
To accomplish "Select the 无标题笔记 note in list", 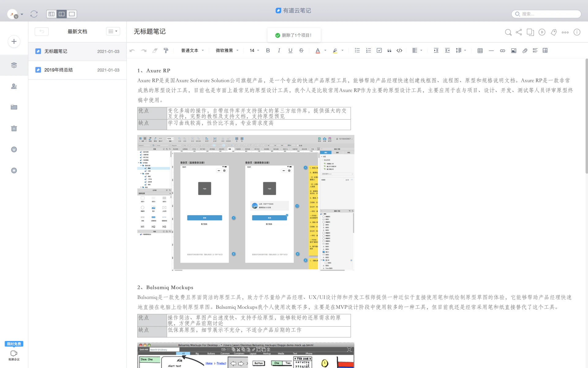I will point(77,52).
